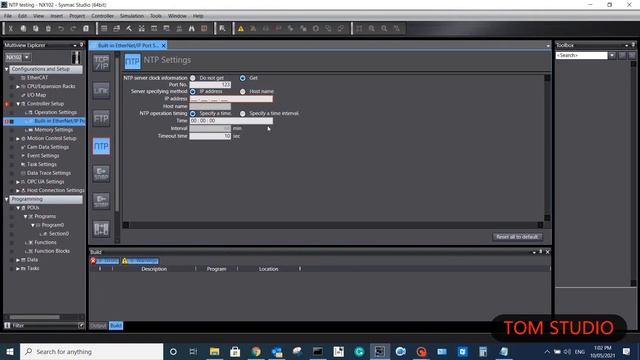Switch to the Output tab
Viewport: 640px width, 360px height.
point(98,326)
